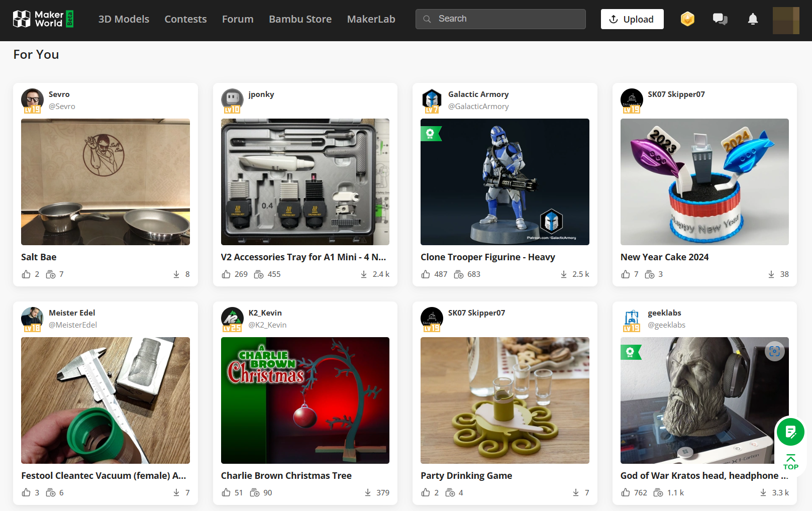Click the geeklabs avatar

tap(632, 319)
